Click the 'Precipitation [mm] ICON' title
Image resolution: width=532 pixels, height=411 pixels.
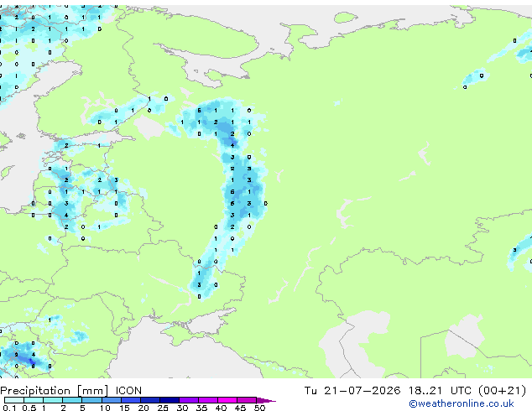(x=71, y=391)
